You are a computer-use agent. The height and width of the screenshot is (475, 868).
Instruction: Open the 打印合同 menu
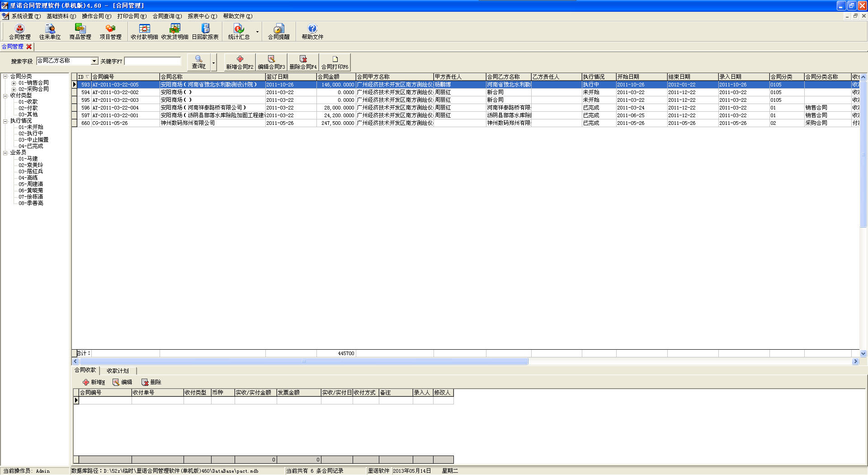tap(132, 16)
